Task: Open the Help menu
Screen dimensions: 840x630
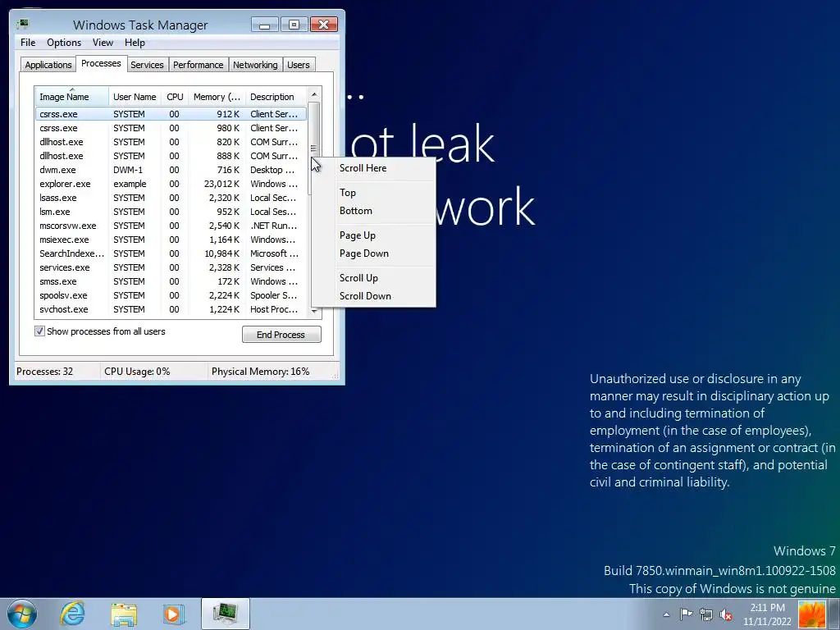Action: [135, 43]
